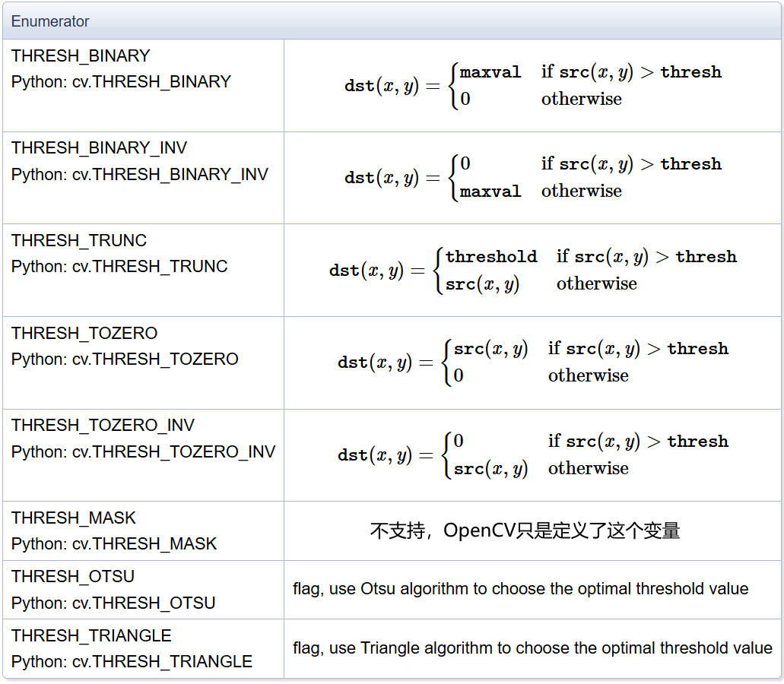Click the THRESH_TOZERO enumerator name
The height and width of the screenshot is (684, 784).
pos(84,334)
